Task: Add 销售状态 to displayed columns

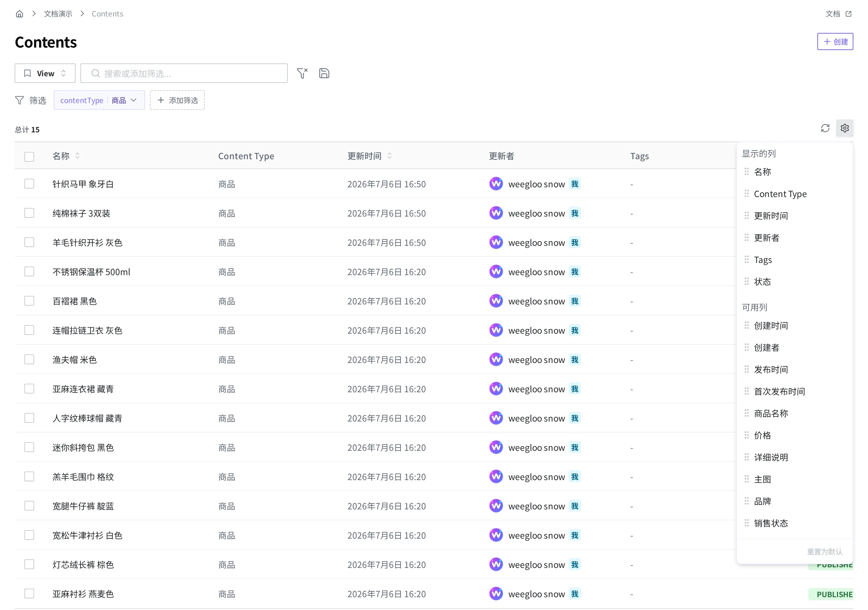Action: (x=771, y=523)
